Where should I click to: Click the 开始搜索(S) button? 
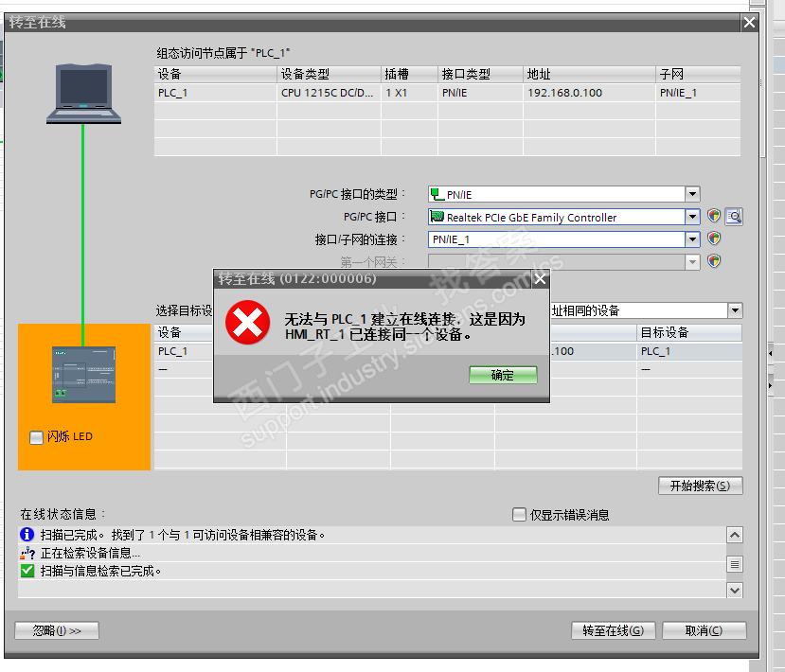coord(700,486)
